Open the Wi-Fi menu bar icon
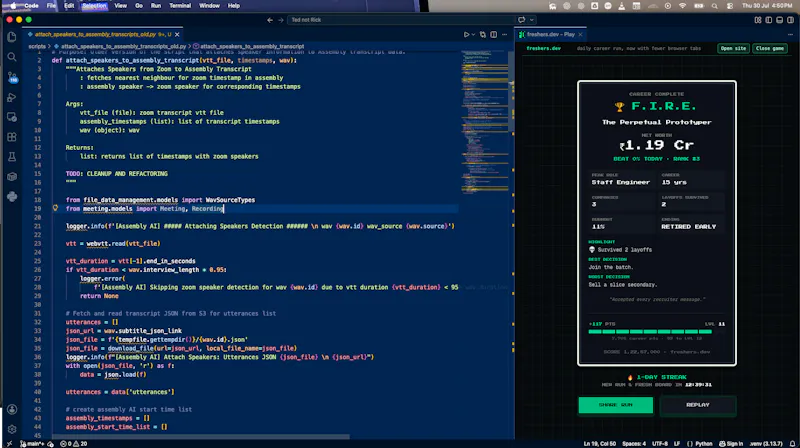The width and height of the screenshot is (800, 448). pos(683,6)
